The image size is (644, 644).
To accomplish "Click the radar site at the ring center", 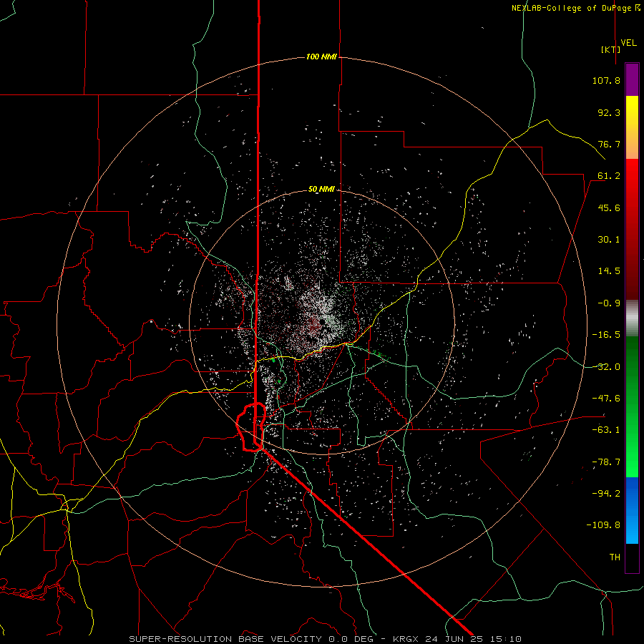I will (x=323, y=321).
